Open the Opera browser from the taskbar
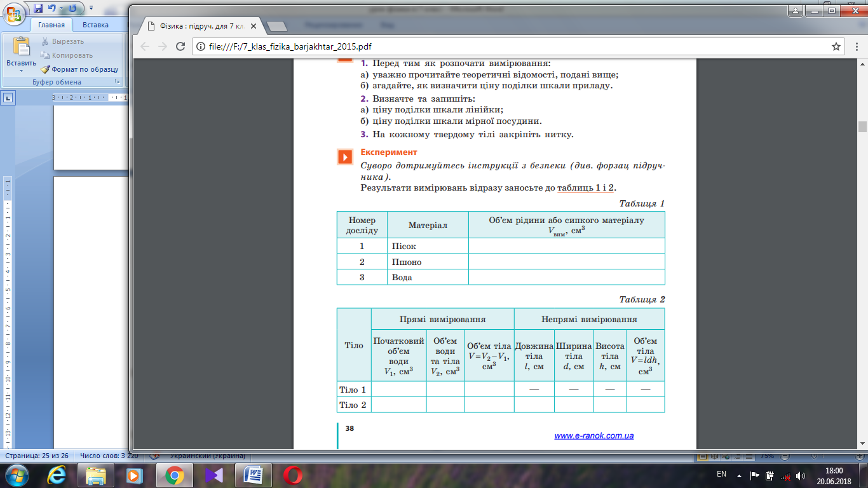 coord(293,475)
